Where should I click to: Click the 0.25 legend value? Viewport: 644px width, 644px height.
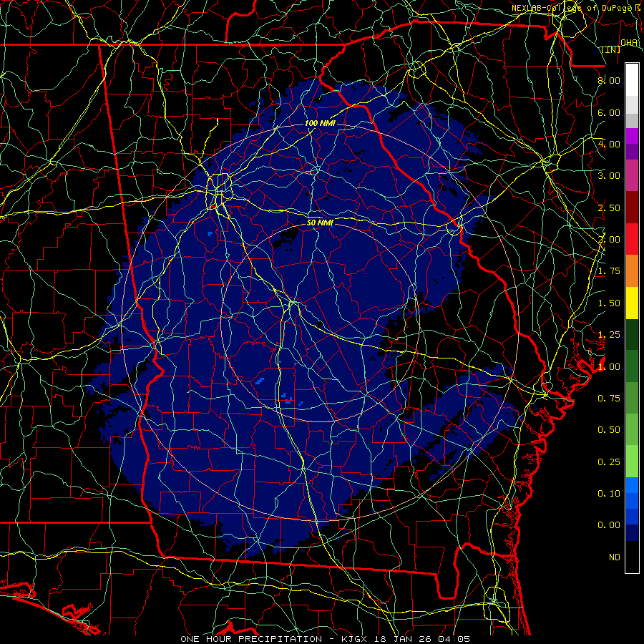tap(609, 462)
